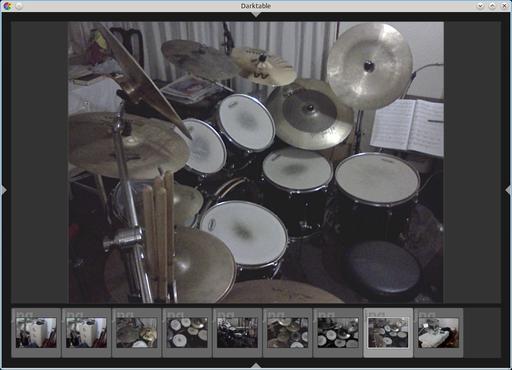Select the fifth dark wide-shot thumbnail

pyautogui.click(x=237, y=333)
